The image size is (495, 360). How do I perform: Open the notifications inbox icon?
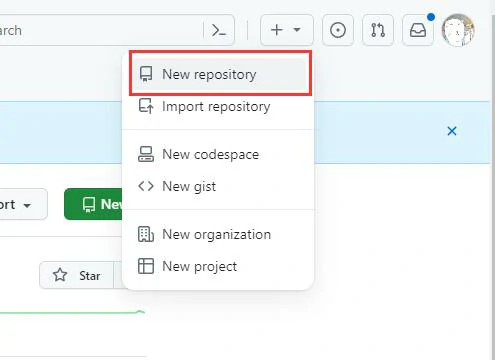[x=418, y=30]
